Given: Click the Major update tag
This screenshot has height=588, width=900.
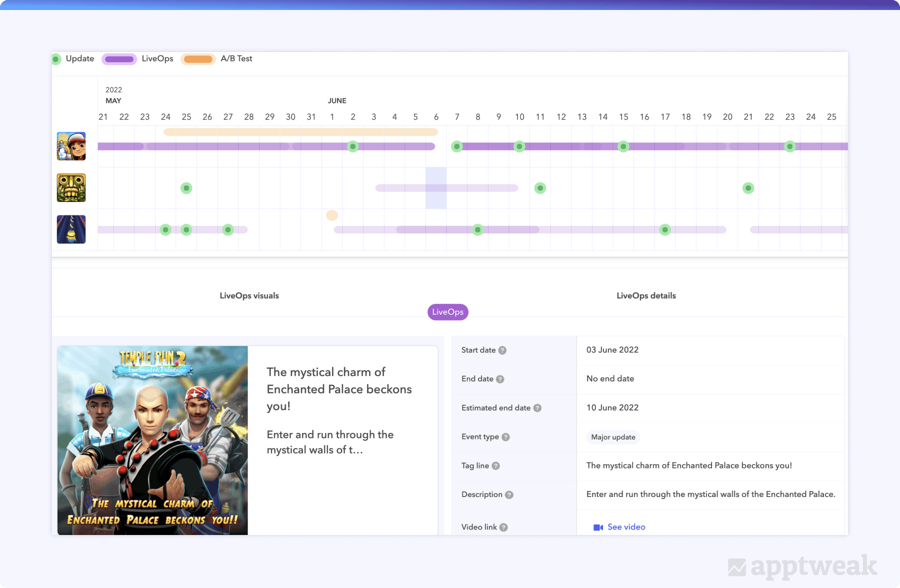Looking at the screenshot, I should [x=613, y=437].
